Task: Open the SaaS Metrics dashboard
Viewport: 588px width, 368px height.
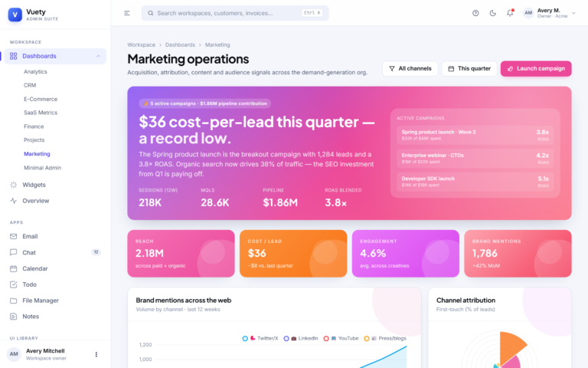Action: (x=41, y=113)
